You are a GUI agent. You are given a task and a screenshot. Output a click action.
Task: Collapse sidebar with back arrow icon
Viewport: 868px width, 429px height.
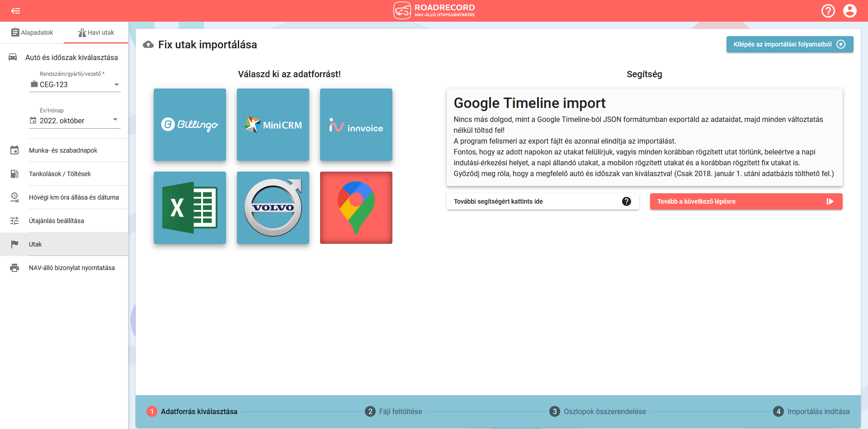click(16, 11)
